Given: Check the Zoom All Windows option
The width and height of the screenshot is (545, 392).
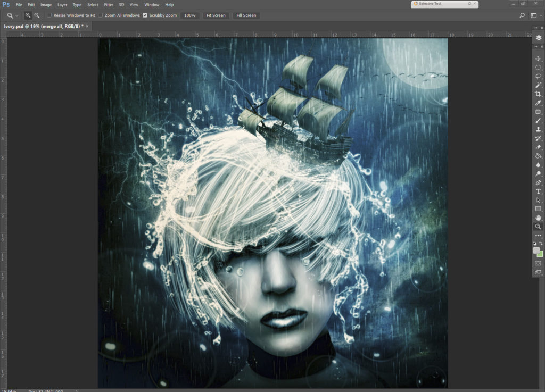Looking at the screenshot, I should click(x=101, y=15).
